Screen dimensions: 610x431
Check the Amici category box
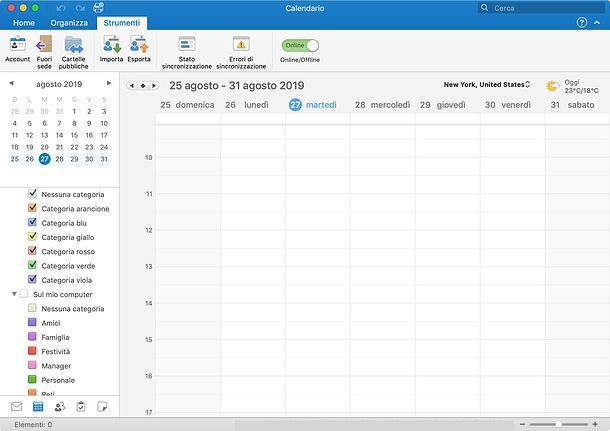click(32, 322)
